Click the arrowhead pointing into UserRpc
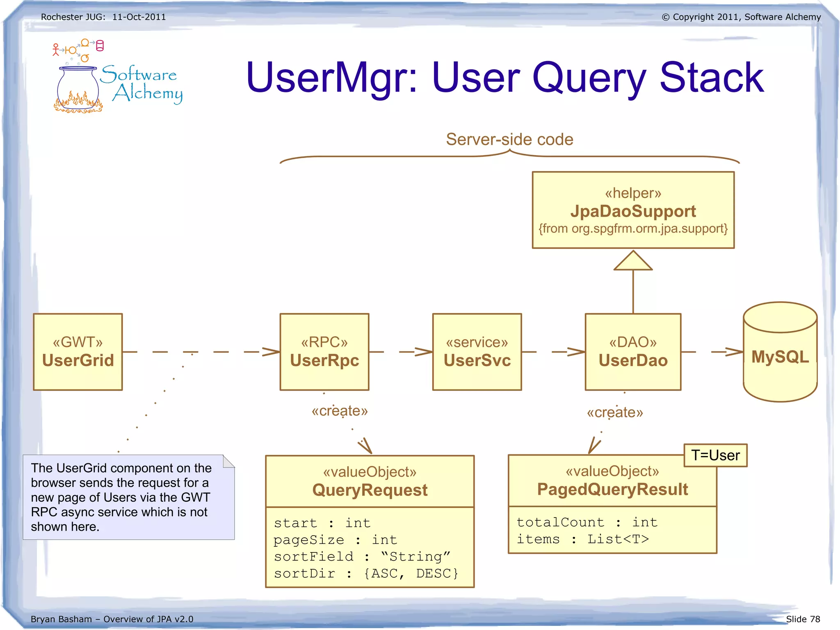Image resolution: width=840 pixels, height=630 pixels. tap(272, 352)
